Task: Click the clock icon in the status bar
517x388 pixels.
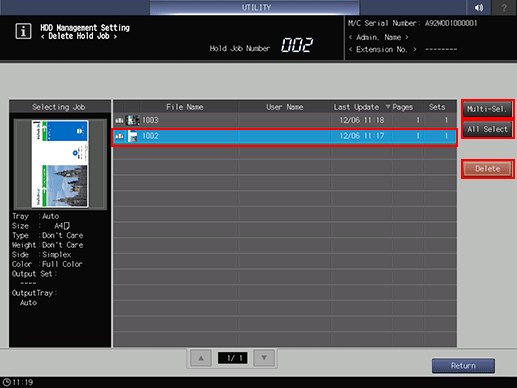Action: coord(7,382)
